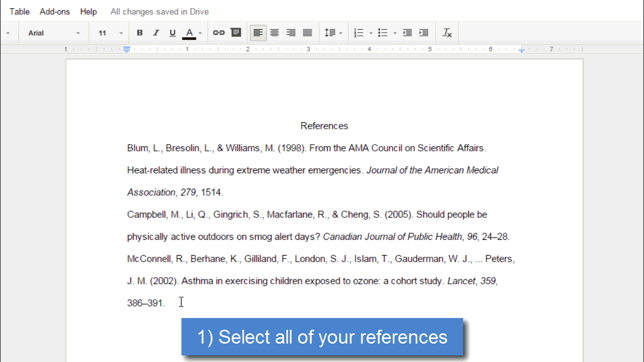Open the text color picker
The width and height of the screenshot is (644, 362).
point(189,32)
